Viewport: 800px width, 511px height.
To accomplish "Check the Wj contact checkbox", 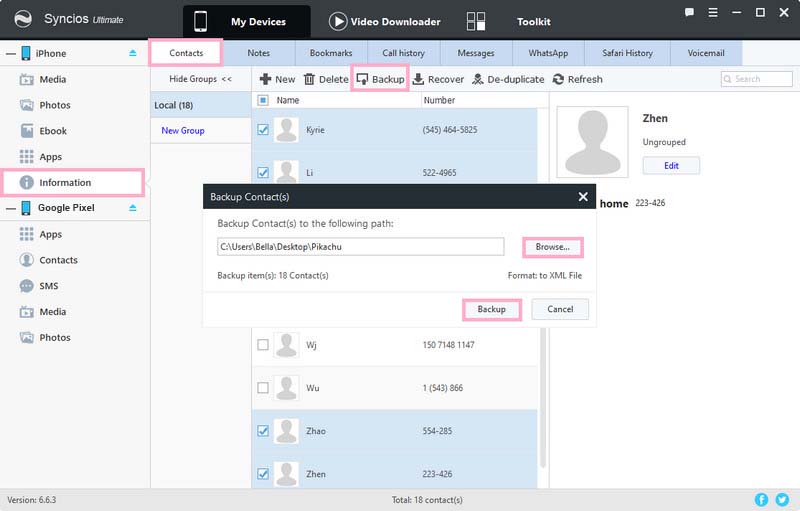I will tap(263, 345).
